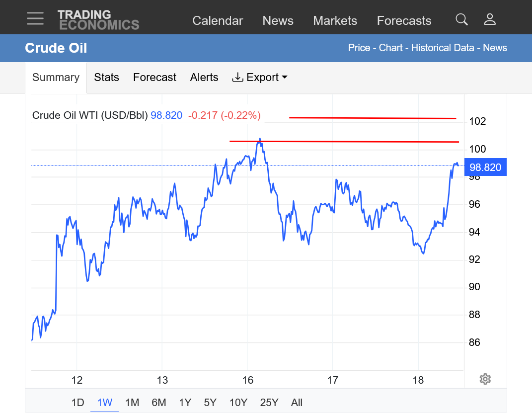Viewport: 532px width, 415px height.
Task: Select the All time range
Action: pyautogui.click(x=297, y=403)
